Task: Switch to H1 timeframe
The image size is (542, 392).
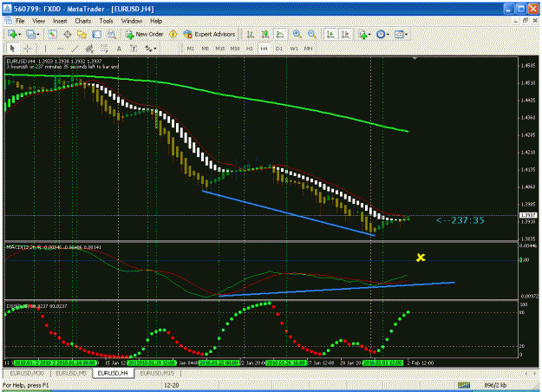Action: (x=249, y=49)
